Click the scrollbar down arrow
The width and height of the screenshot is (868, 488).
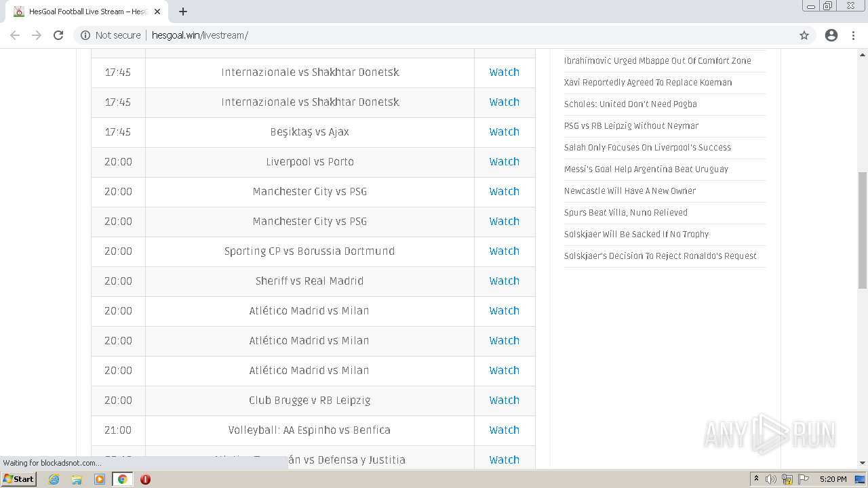863,463
